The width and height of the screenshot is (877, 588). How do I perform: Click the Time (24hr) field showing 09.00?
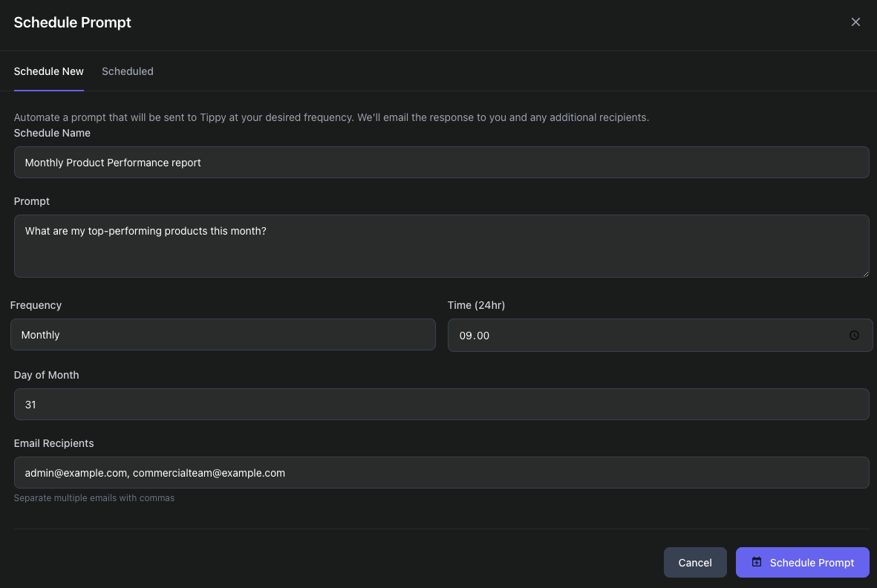pyautogui.click(x=660, y=336)
